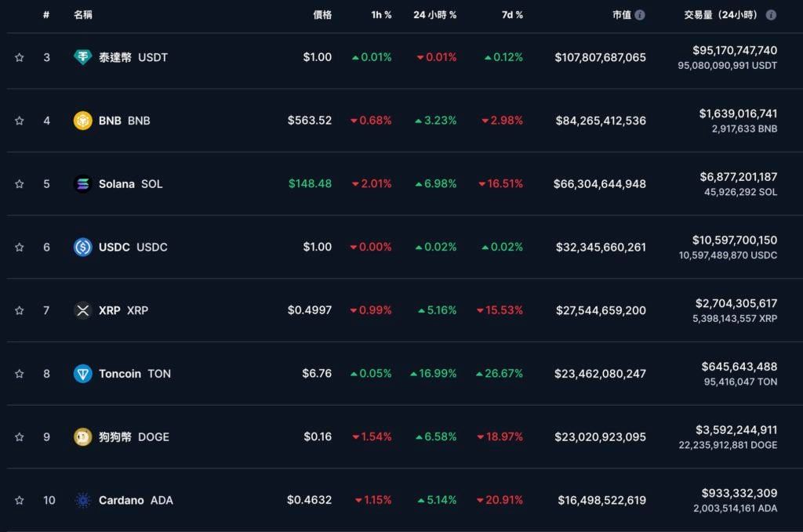
Task: Sort by the 價格 column header
Action: coord(322,15)
